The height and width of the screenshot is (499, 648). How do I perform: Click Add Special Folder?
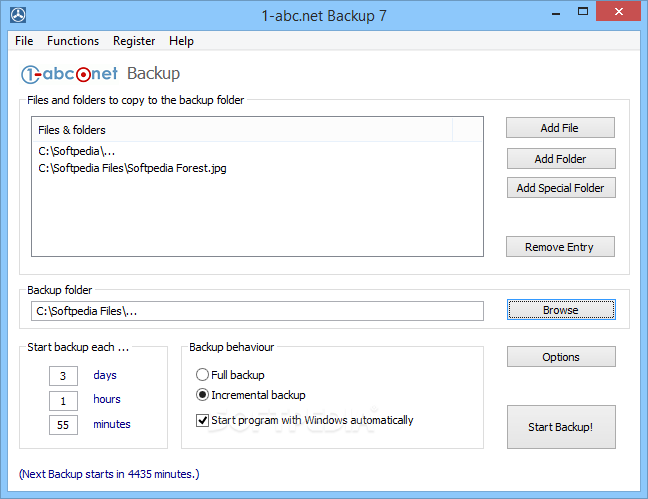[x=561, y=188]
